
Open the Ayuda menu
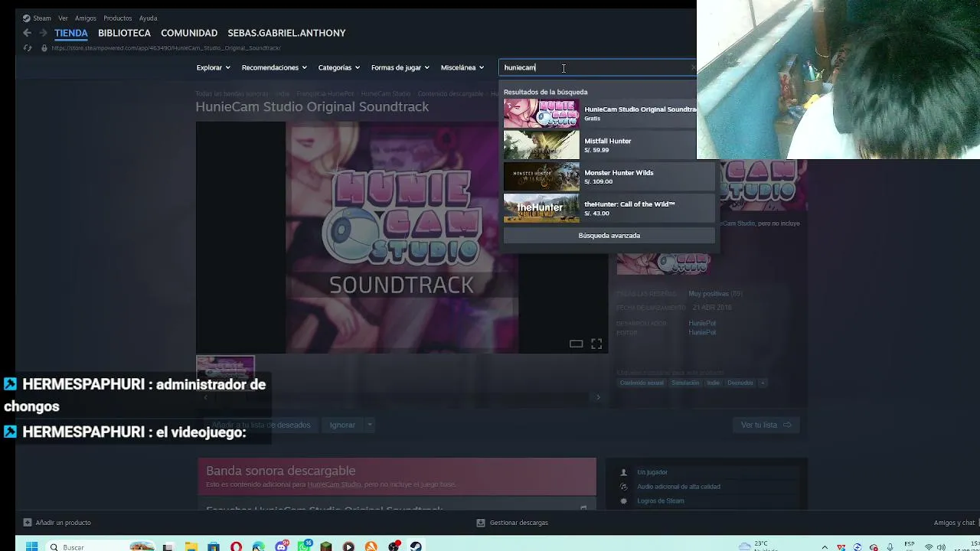pos(148,18)
